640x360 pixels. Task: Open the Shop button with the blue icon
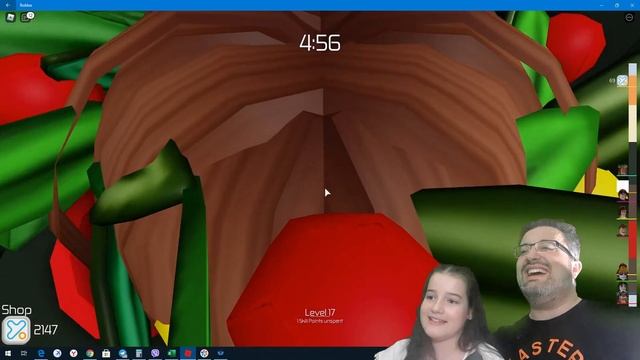tap(16, 330)
